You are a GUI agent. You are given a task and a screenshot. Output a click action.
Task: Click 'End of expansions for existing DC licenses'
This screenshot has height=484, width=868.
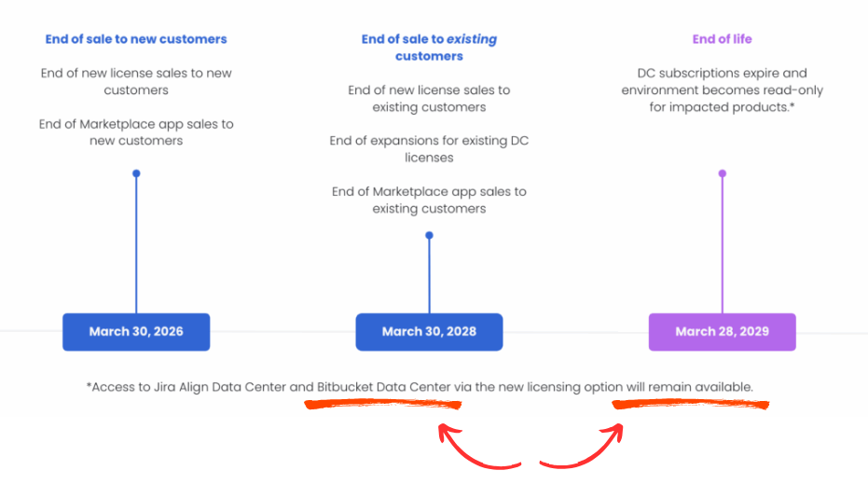click(x=429, y=149)
